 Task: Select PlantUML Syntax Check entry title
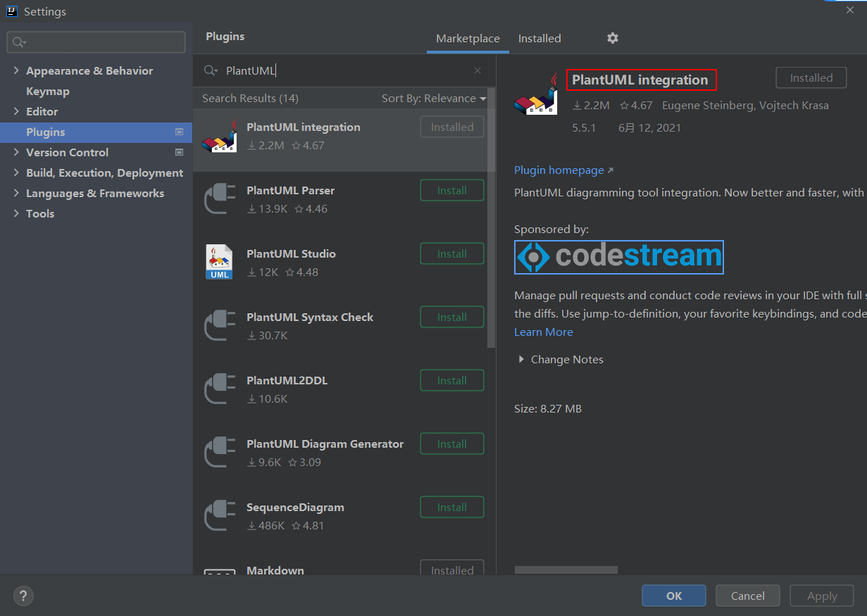[x=310, y=317]
